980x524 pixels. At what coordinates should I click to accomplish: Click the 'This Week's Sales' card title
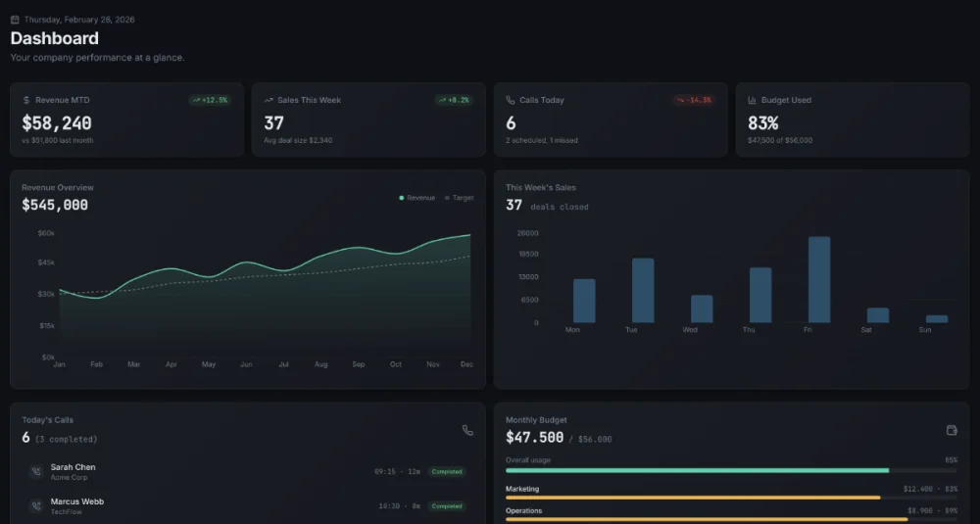[x=541, y=187]
